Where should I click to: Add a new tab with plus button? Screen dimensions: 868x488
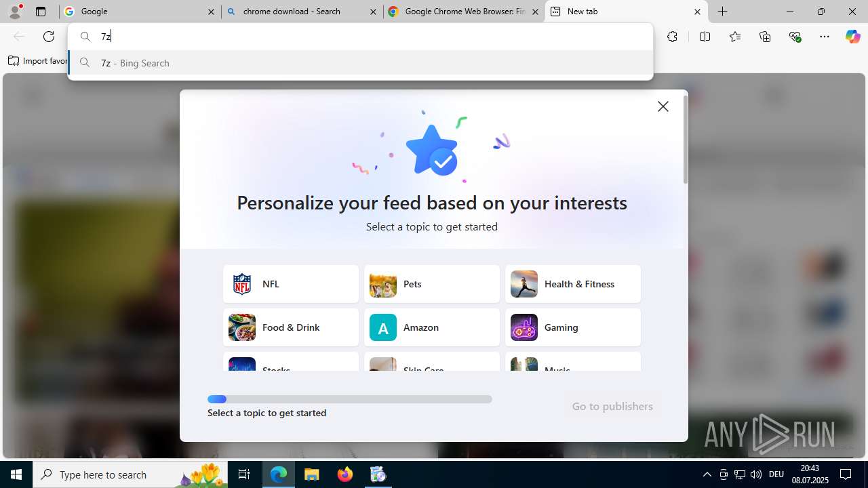click(723, 12)
